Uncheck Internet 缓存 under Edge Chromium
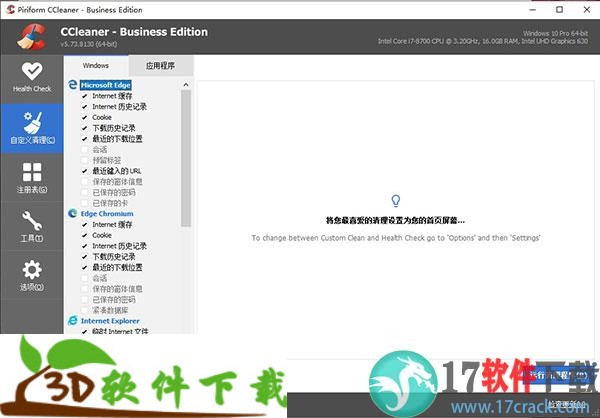600x418 pixels. tap(85, 225)
